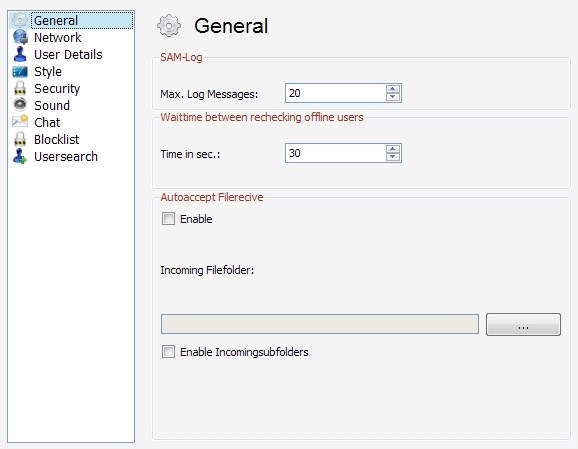Browse for incoming folder with ... button
578x449 pixels.
point(523,324)
